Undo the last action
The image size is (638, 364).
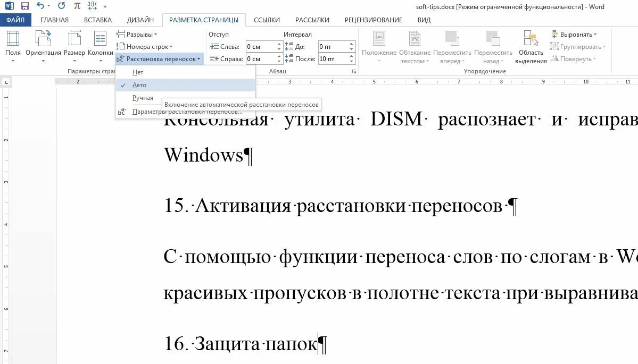tap(40, 6)
